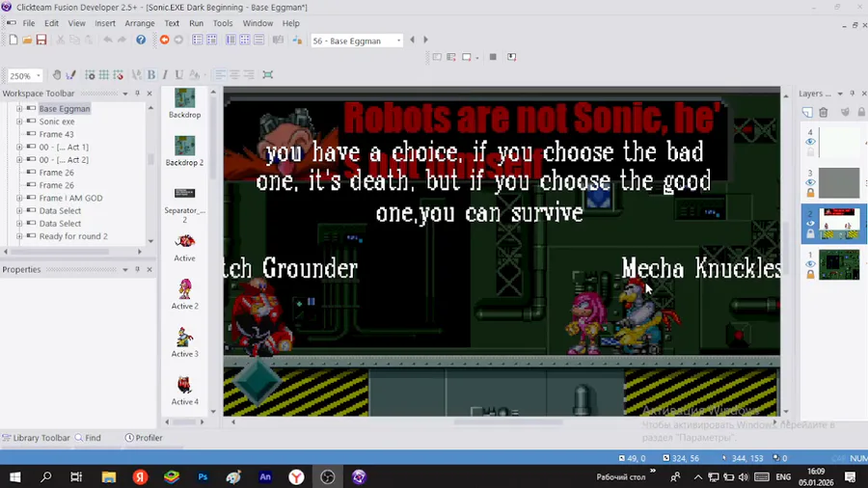Open Workspace Toolbar panel options arrow

tap(125, 94)
